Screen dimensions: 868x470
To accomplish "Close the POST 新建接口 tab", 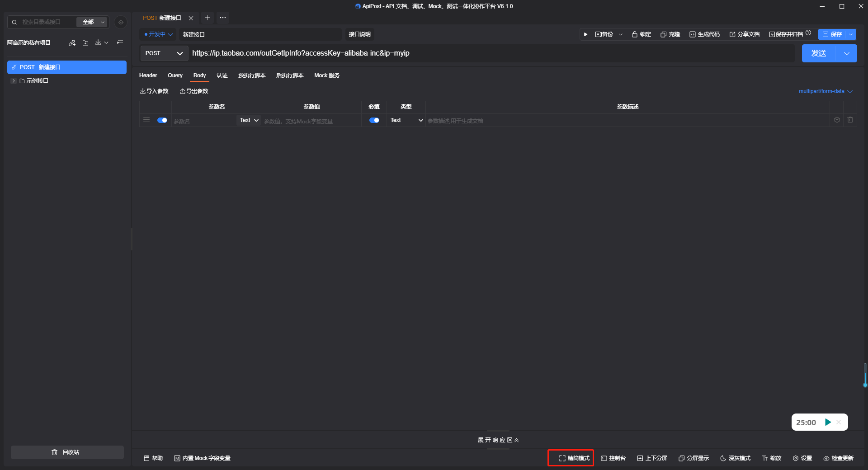I will pos(191,18).
